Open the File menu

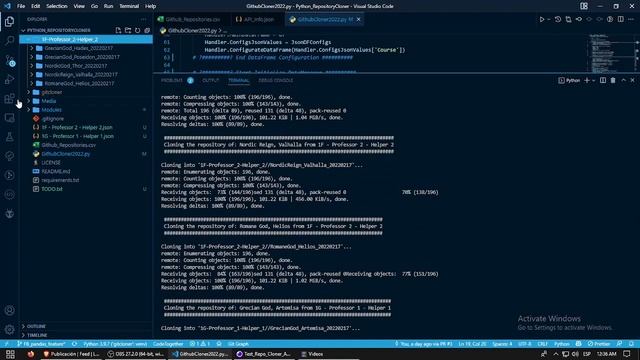[21, 6]
